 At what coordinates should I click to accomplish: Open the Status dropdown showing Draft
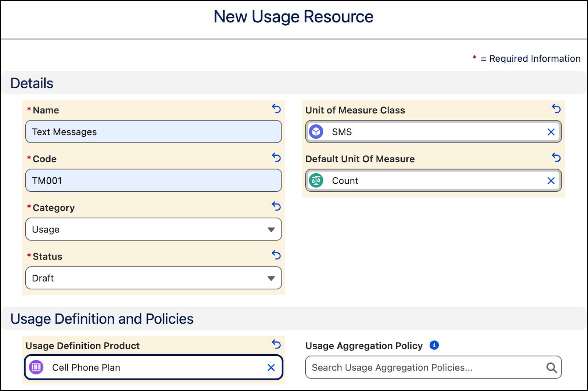pos(154,278)
